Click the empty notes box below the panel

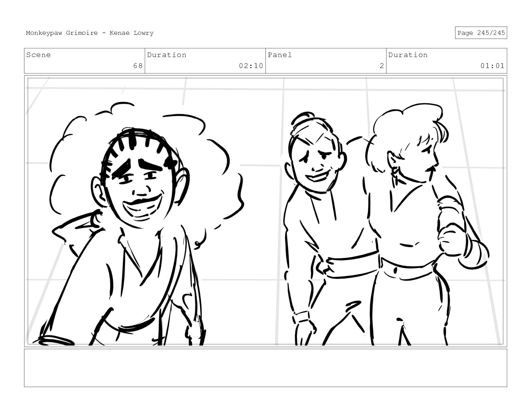tap(265, 368)
